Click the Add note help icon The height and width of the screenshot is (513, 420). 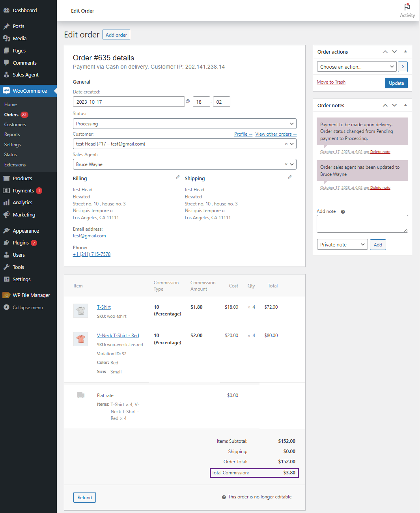click(x=343, y=212)
